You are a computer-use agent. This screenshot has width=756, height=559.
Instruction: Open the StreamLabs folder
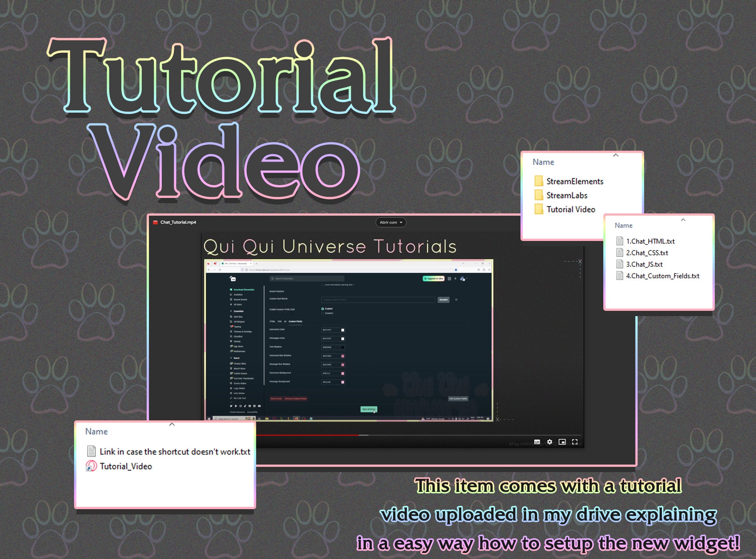click(x=561, y=195)
